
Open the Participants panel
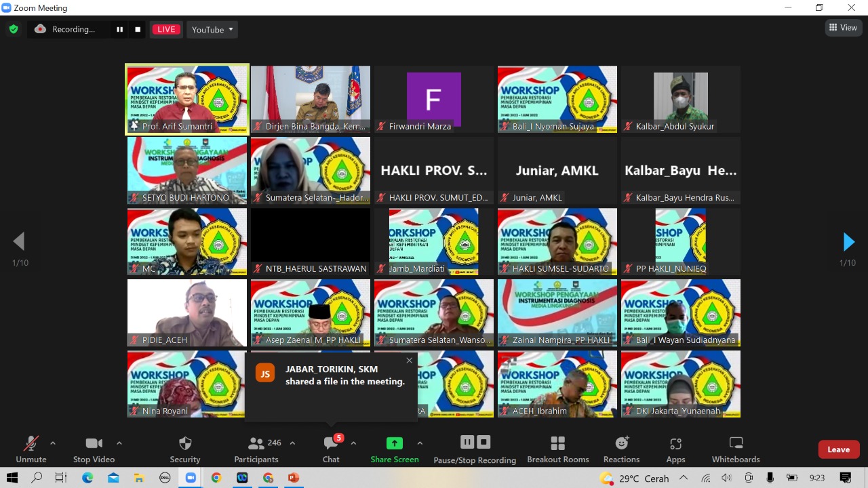[256, 449]
